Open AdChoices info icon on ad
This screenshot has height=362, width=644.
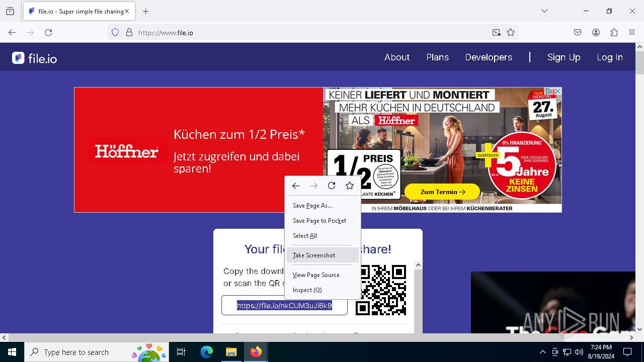coord(550,91)
